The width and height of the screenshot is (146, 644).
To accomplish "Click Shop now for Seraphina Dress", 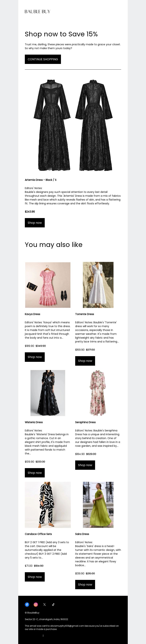I will coord(85,465).
